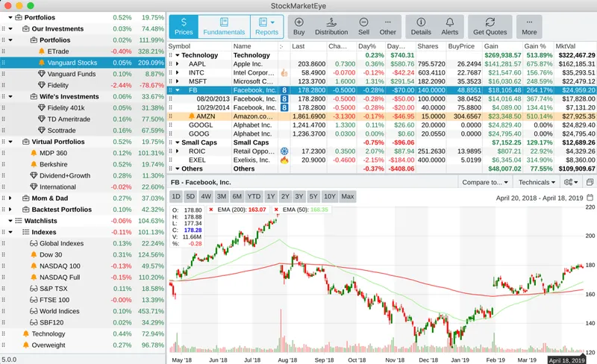
Task: Collapse the Technology group
Action: coord(177,56)
